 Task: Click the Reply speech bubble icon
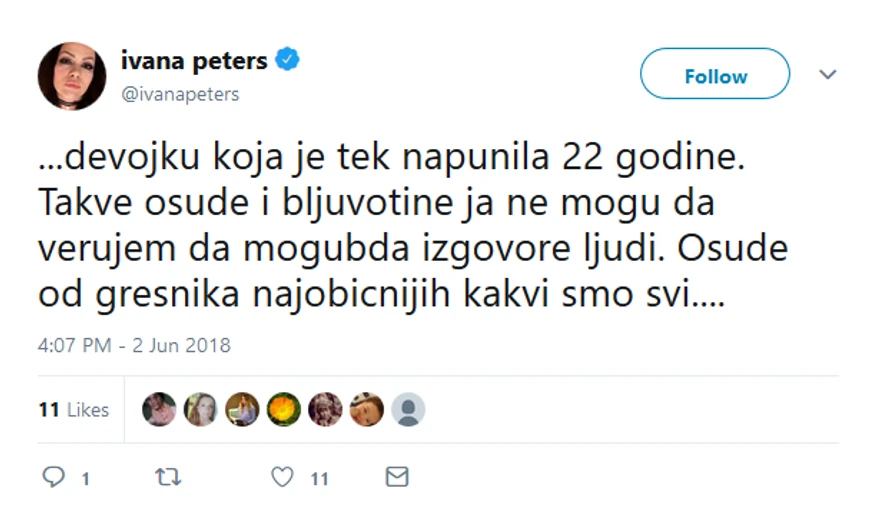pos(54,477)
